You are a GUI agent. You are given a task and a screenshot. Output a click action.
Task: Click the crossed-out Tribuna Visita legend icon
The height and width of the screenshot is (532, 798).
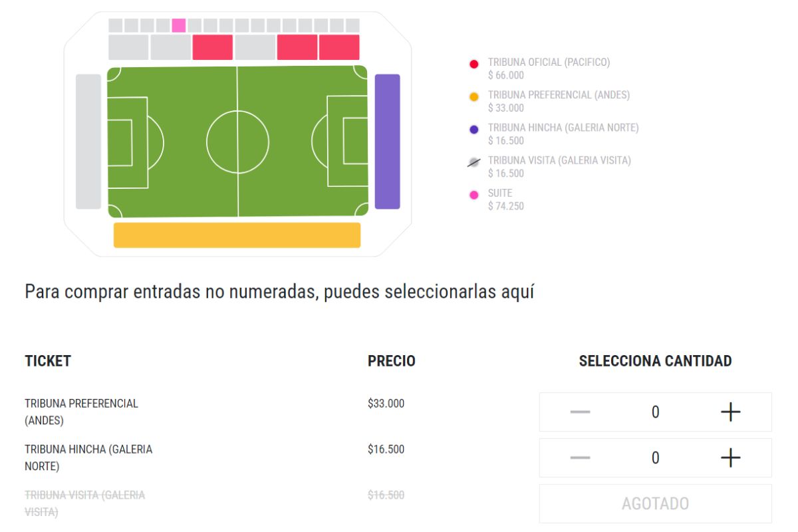(473, 162)
